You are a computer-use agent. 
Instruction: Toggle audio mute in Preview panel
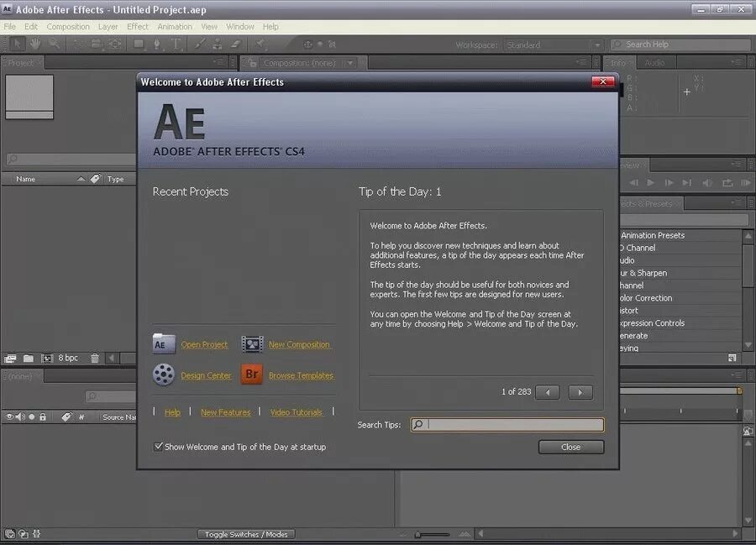(x=707, y=183)
